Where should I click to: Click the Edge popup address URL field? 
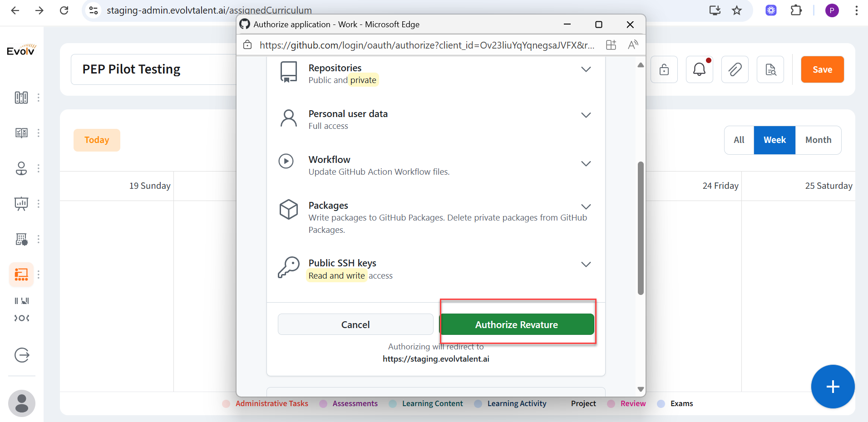(427, 45)
